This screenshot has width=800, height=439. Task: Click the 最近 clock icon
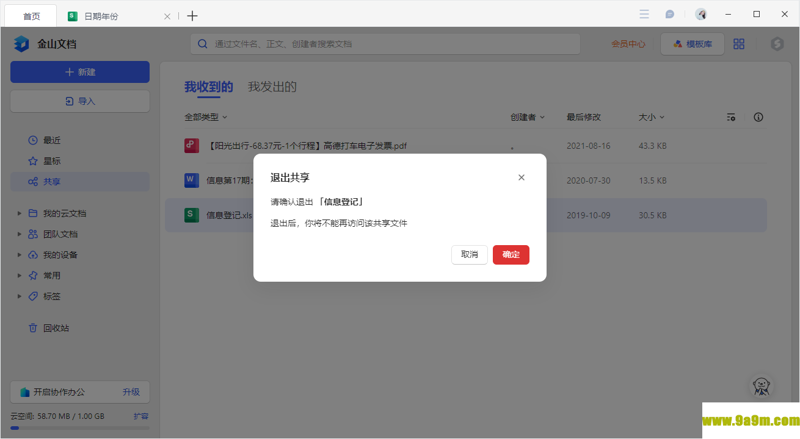[33, 140]
